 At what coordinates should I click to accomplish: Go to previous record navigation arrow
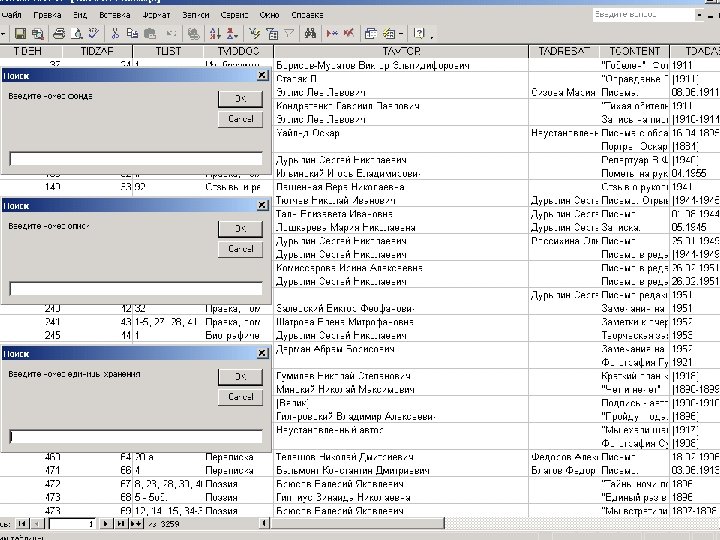point(37,523)
